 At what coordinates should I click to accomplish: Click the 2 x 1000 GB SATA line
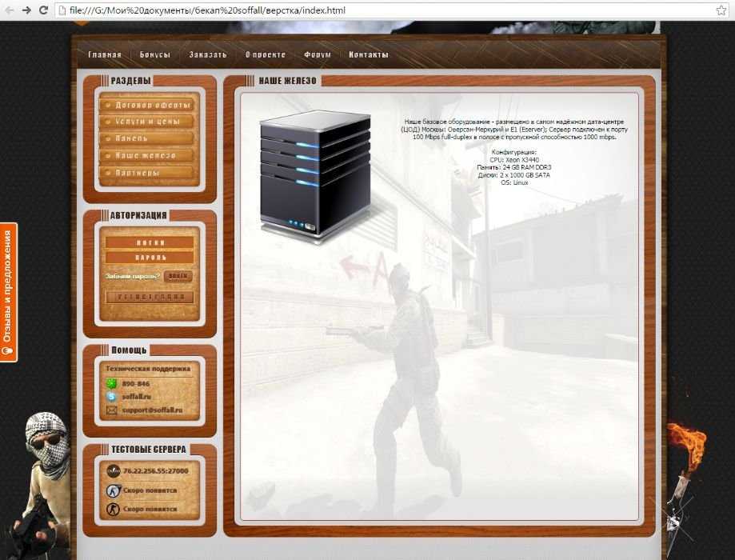[x=513, y=174]
